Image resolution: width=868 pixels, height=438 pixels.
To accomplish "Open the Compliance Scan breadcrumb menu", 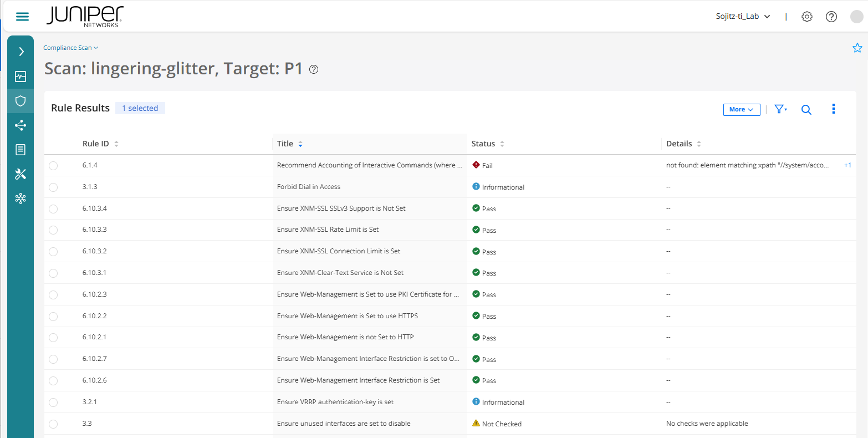I will coord(70,48).
